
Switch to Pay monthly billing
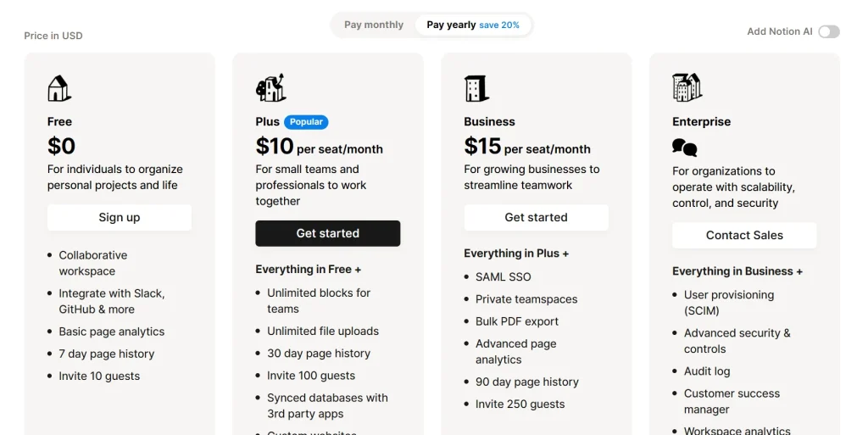[x=374, y=25]
